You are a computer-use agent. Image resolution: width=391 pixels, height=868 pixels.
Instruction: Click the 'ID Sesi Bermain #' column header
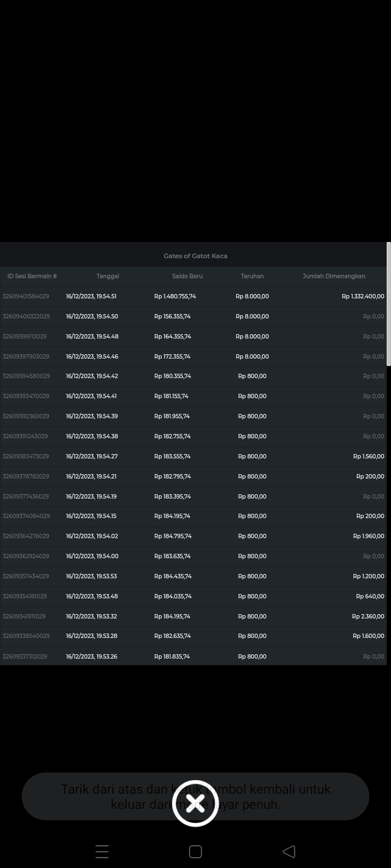[32, 276]
